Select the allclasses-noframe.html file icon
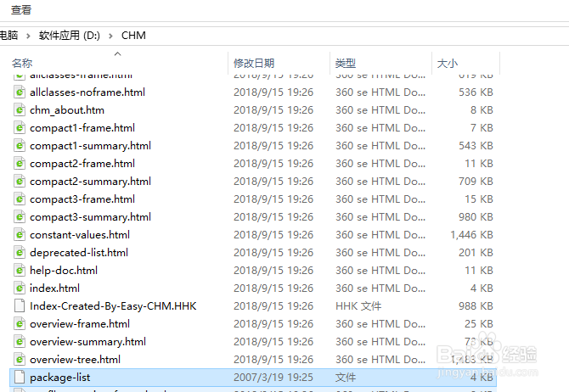Image resolution: width=569 pixels, height=392 pixels. [x=20, y=92]
